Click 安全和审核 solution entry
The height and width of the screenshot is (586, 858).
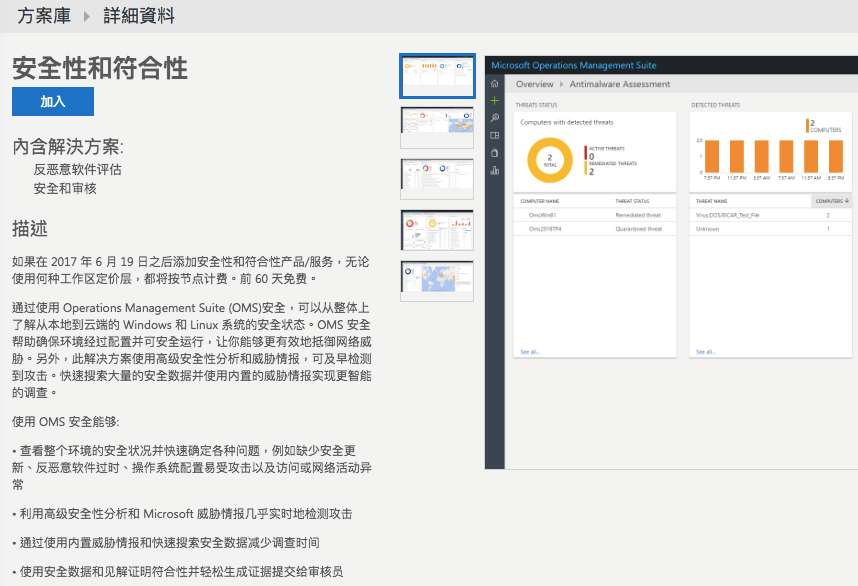pos(65,189)
